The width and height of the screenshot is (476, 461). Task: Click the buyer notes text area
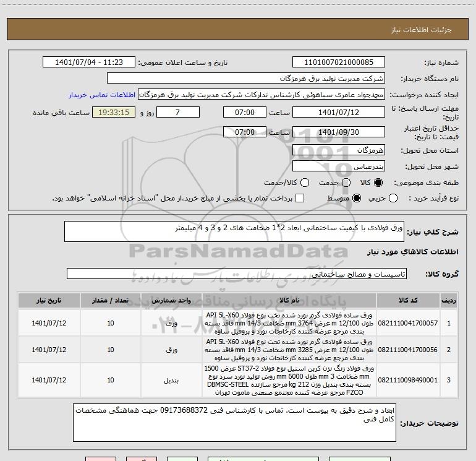click(x=234, y=423)
